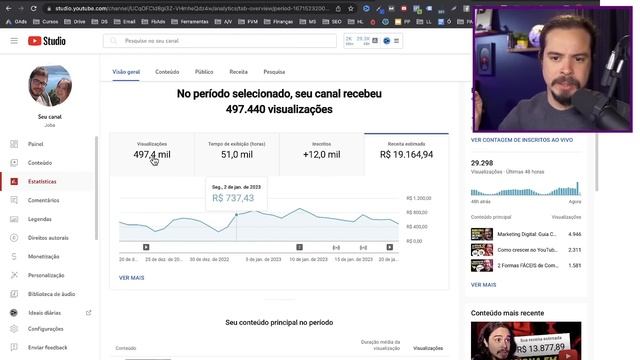Open Enviar feedback in the sidebar
The height and width of the screenshot is (360, 640).
(x=47, y=348)
